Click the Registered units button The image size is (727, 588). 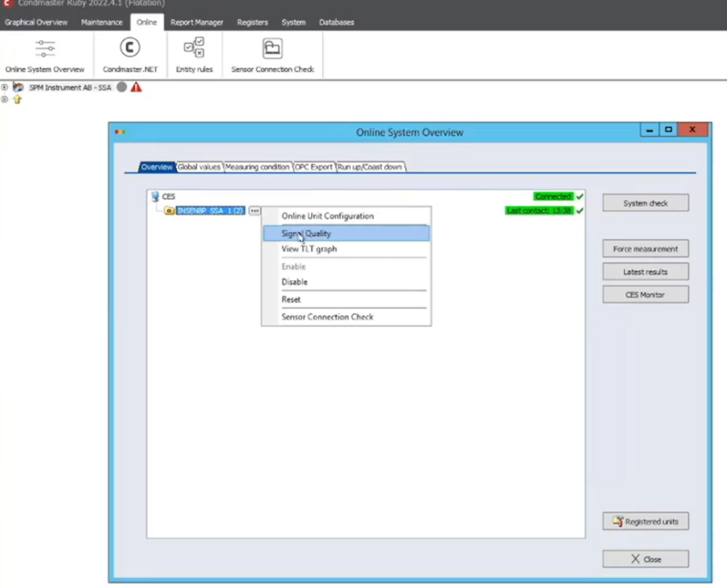pos(645,522)
